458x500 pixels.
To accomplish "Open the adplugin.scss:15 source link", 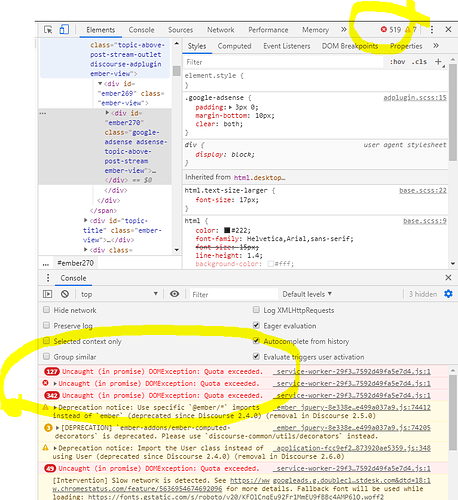I will [415, 97].
